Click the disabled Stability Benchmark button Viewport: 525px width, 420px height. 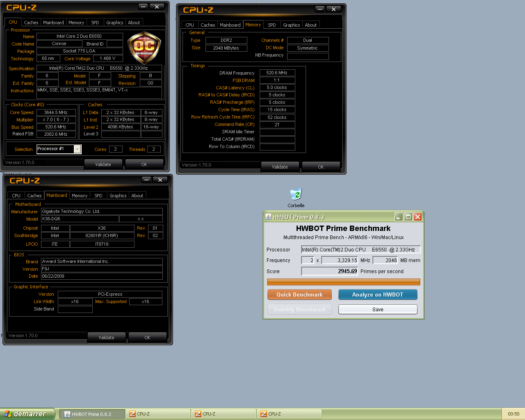point(299,309)
